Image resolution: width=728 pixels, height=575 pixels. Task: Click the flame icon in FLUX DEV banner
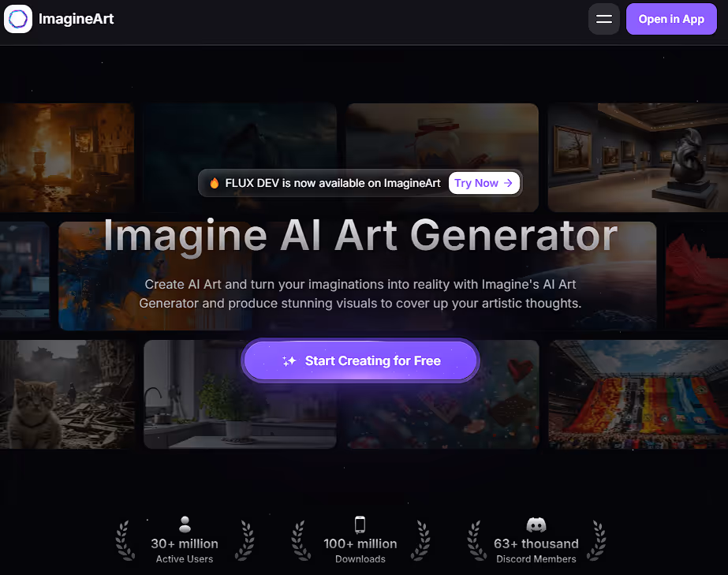[214, 183]
